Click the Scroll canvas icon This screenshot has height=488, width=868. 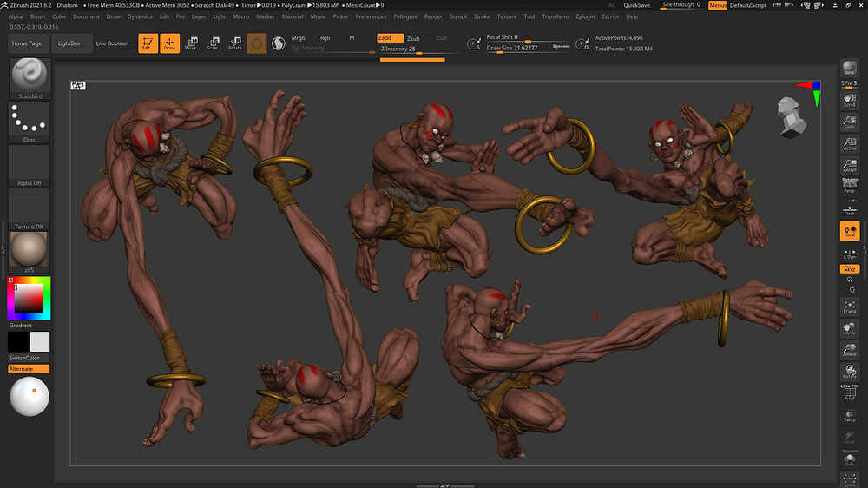coord(849,100)
